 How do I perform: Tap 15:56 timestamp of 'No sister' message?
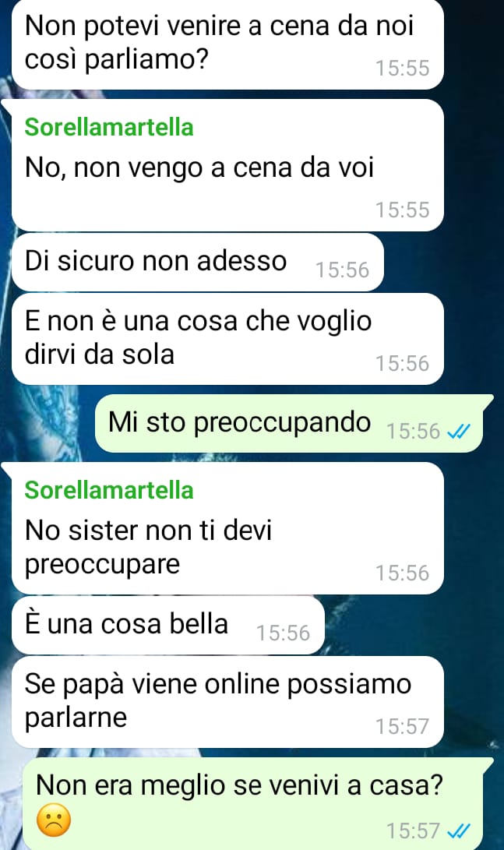click(402, 573)
